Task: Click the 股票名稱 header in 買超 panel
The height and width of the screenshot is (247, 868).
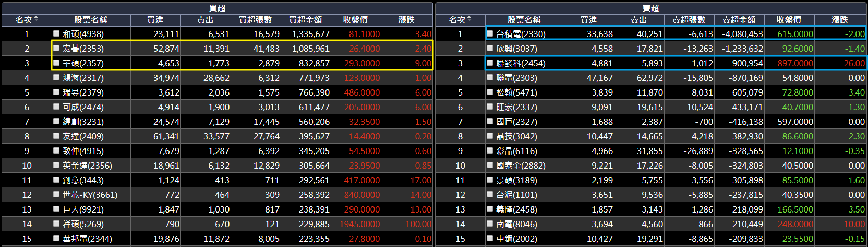Action: (x=91, y=20)
